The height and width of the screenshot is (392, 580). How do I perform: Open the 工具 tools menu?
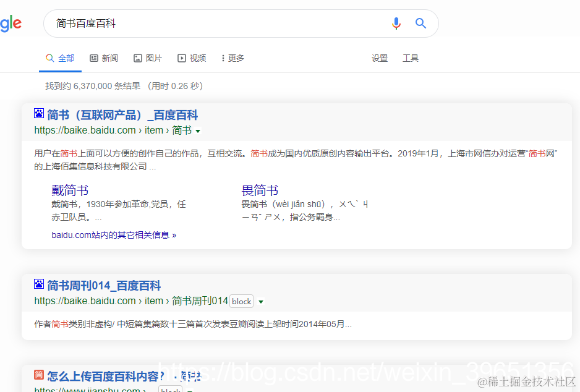[411, 58]
